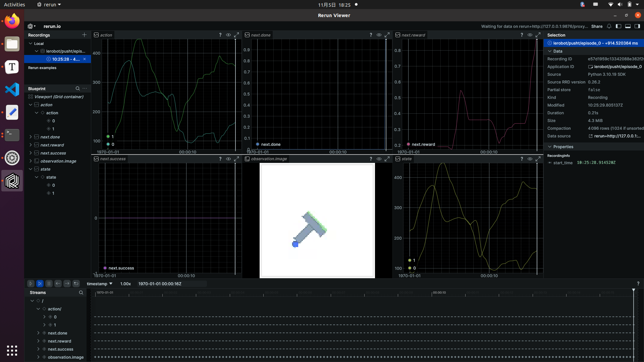
Task: Collapse the Data section in Selection
Action: click(x=550, y=51)
